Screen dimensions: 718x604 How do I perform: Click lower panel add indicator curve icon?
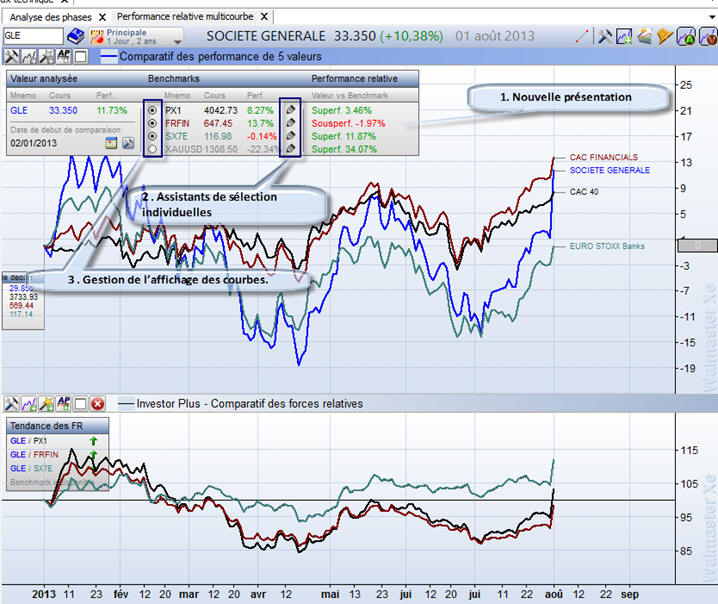(29, 404)
